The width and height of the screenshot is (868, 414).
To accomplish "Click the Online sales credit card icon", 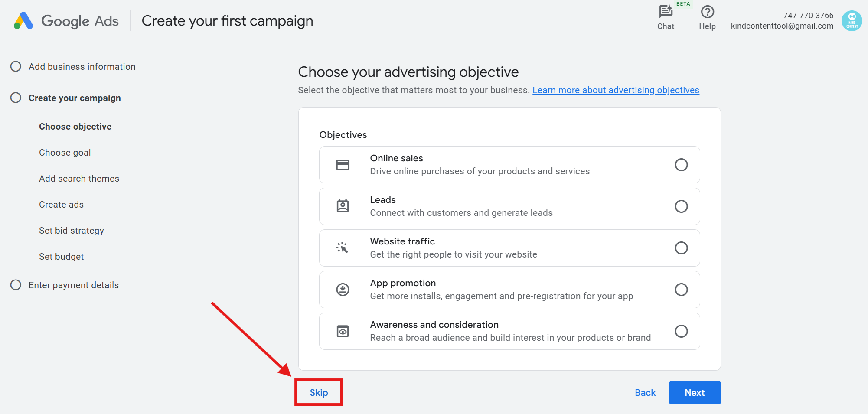I will 343,165.
